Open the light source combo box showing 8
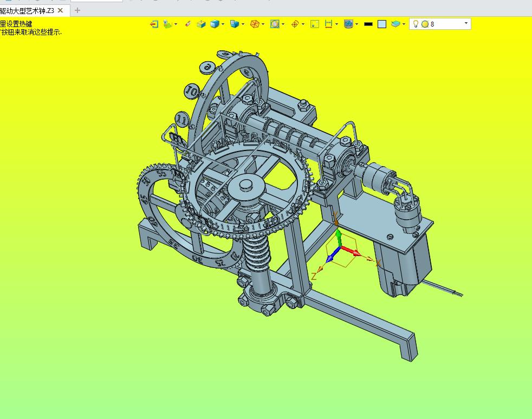 click(440, 24)
